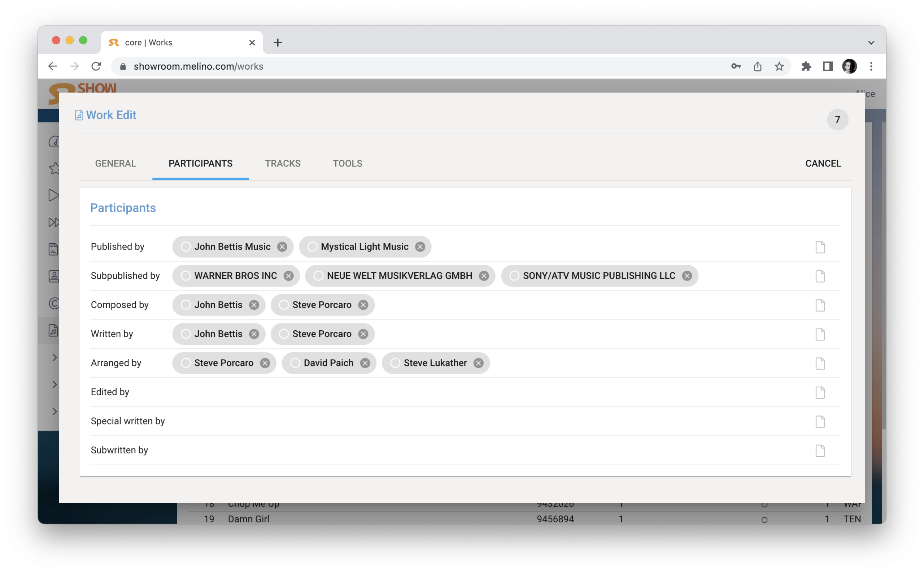The image size is (924, 574).
Task: Click document icon in Written by row
Action: coord(820,334)
